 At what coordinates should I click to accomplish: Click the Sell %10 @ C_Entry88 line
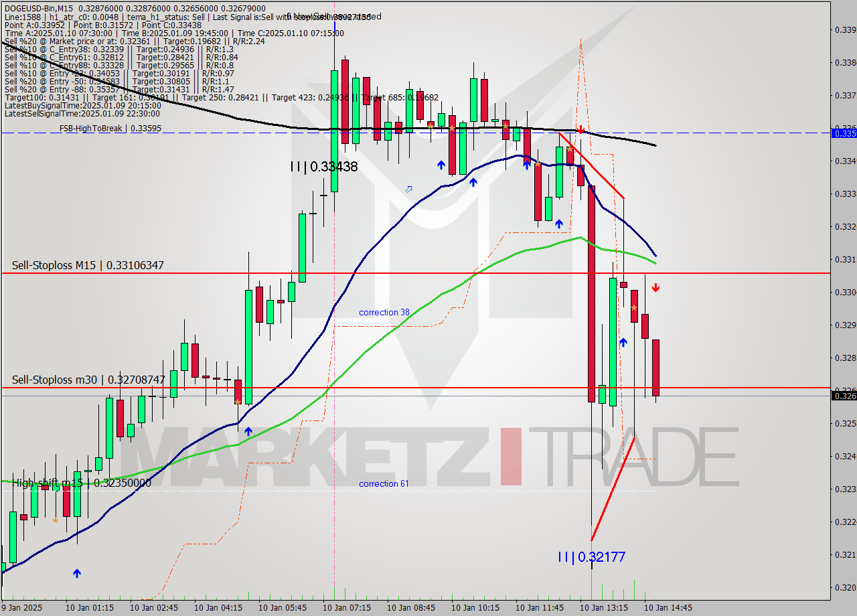[x=119, y=65]
